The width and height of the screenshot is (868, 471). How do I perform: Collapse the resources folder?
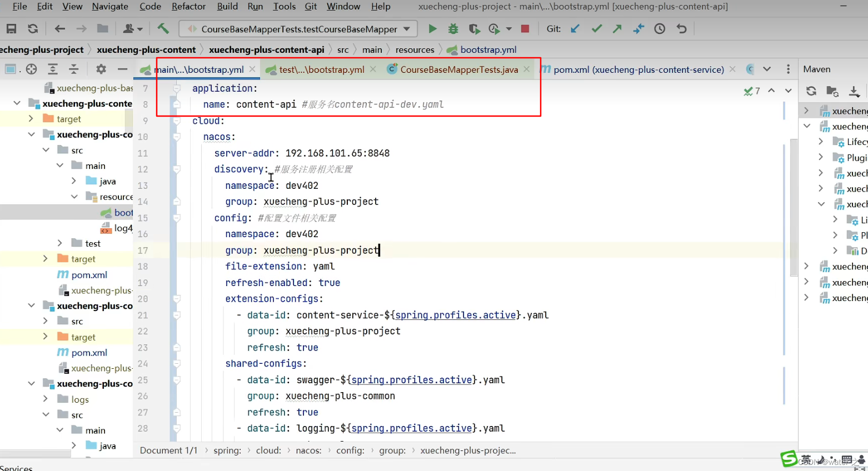74,197
